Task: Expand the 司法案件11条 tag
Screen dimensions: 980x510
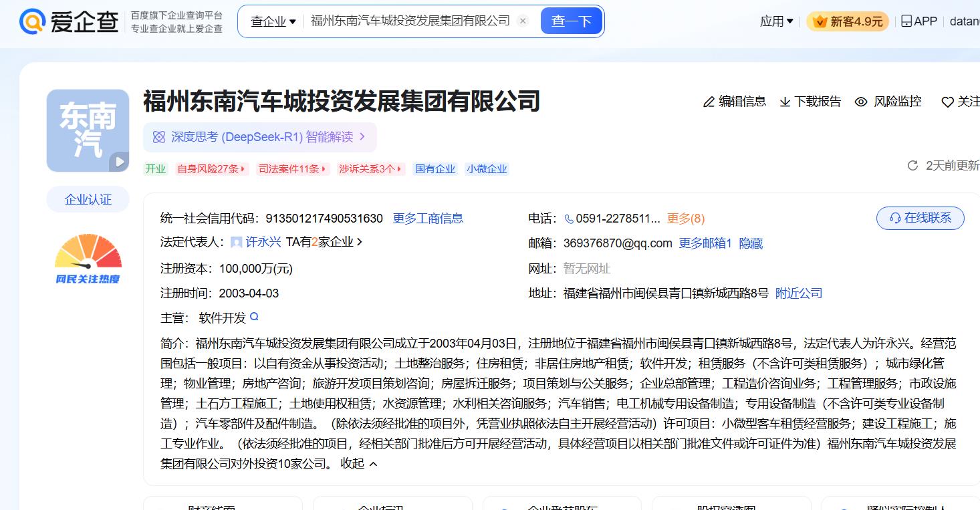Action: pos(293,169)
